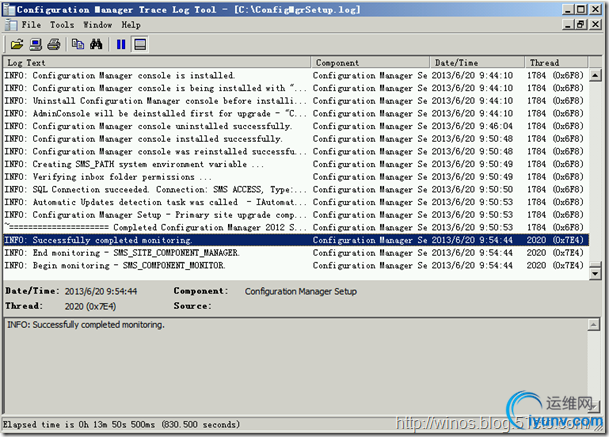Select row 'Automatic Updates detection task was called'

(x=296, y=202)
